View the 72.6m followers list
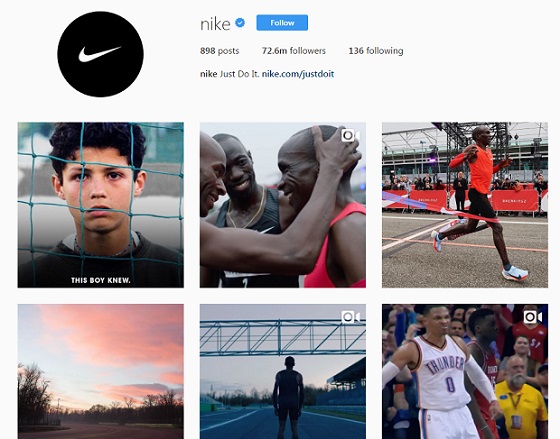This screenshot has height=439, width=560. pyautogui.click(x=294, y=51)
